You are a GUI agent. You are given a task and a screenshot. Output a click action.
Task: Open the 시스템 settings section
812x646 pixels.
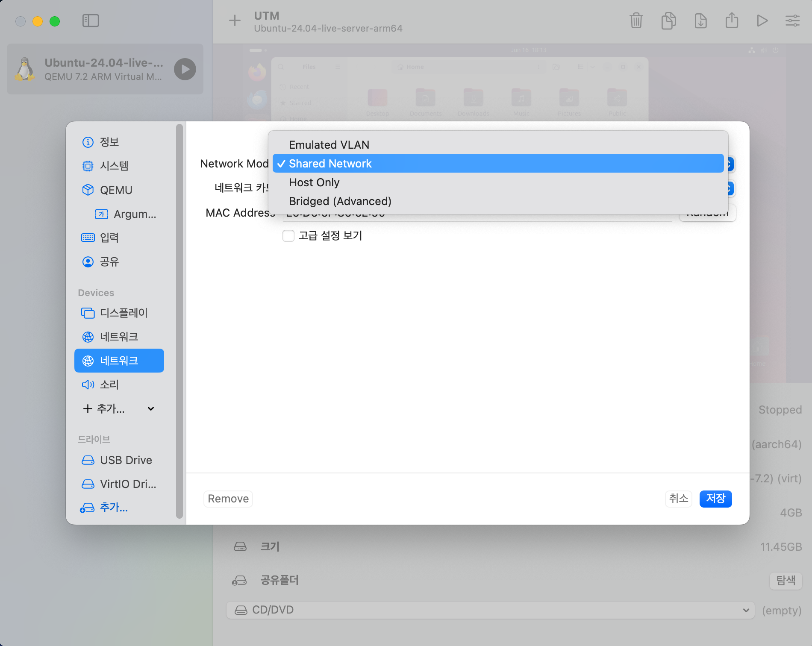(119, 166)
